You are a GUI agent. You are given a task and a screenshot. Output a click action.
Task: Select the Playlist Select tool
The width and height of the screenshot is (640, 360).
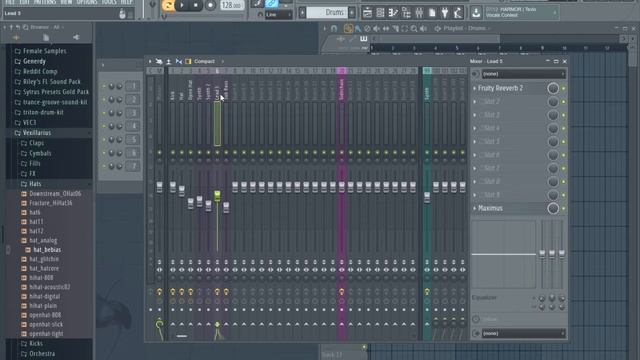pos(404,28)
